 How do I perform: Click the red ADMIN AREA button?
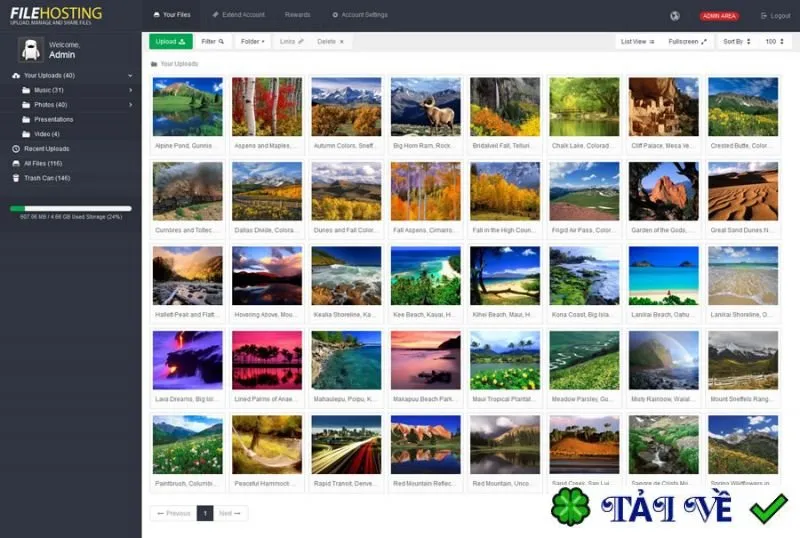tap(719, 16)
